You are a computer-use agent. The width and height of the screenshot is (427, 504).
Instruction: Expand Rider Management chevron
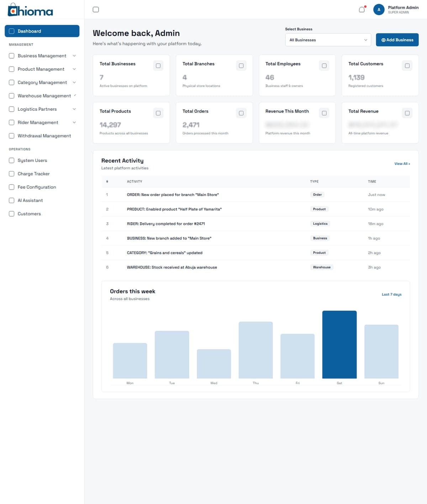tap(74, 122)
